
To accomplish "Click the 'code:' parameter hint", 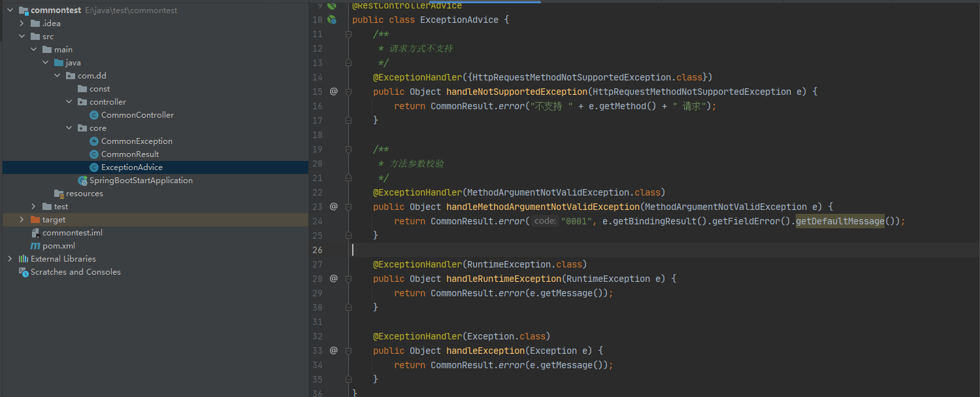I will tap(544, 221).
